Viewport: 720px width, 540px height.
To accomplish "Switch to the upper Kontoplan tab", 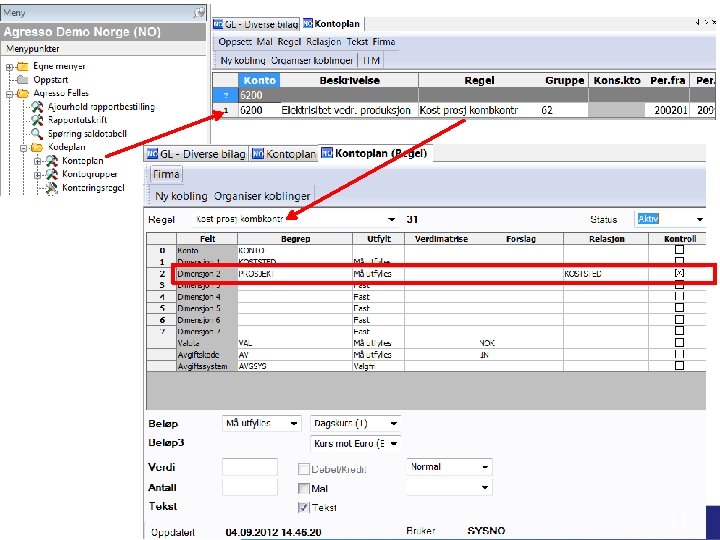I will 332,23.
